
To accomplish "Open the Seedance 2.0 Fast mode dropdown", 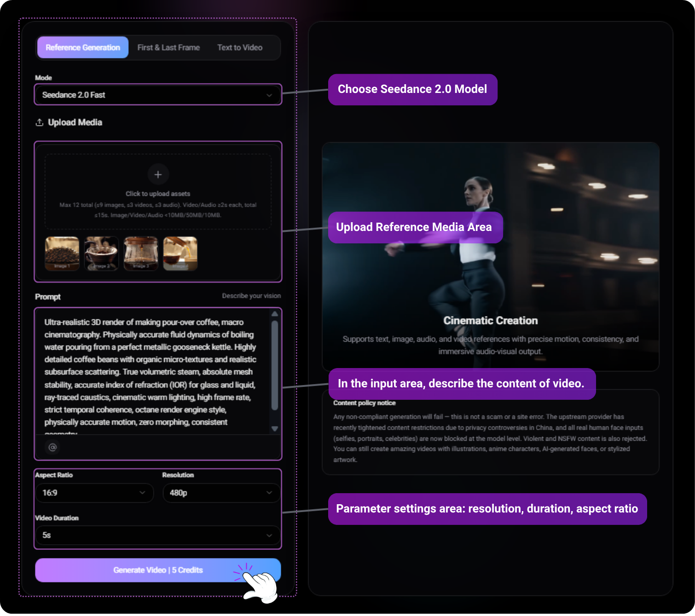I will [158, 95].
